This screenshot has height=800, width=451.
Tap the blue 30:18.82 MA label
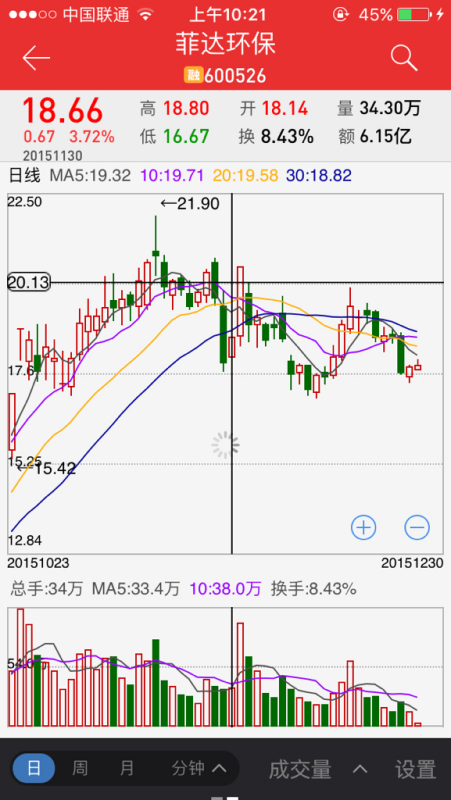tap(319, 176)
